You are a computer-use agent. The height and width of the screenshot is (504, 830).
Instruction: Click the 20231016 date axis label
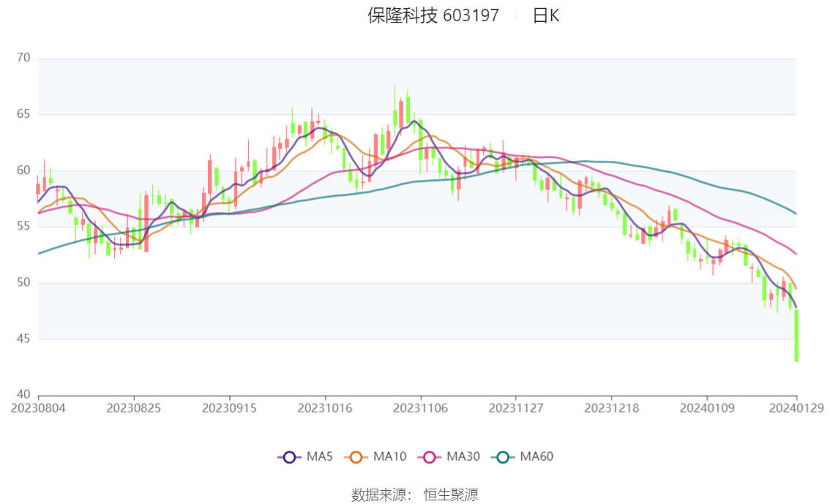325,408
